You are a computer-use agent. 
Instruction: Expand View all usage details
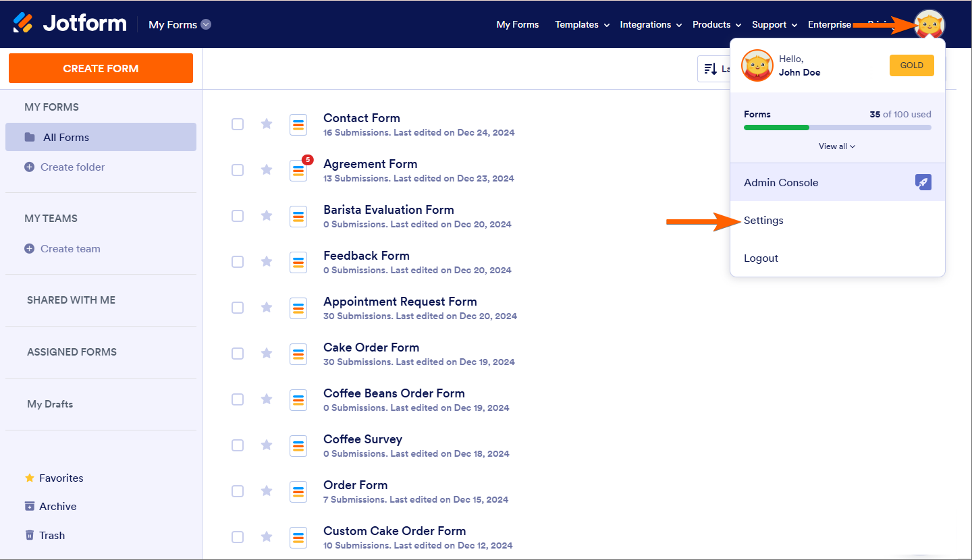[x=837, y=146]
